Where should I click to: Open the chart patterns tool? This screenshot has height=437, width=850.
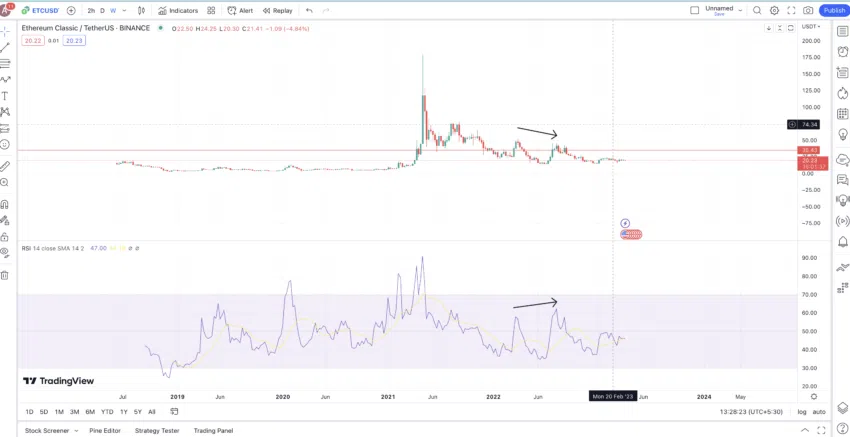pos(5,112)
